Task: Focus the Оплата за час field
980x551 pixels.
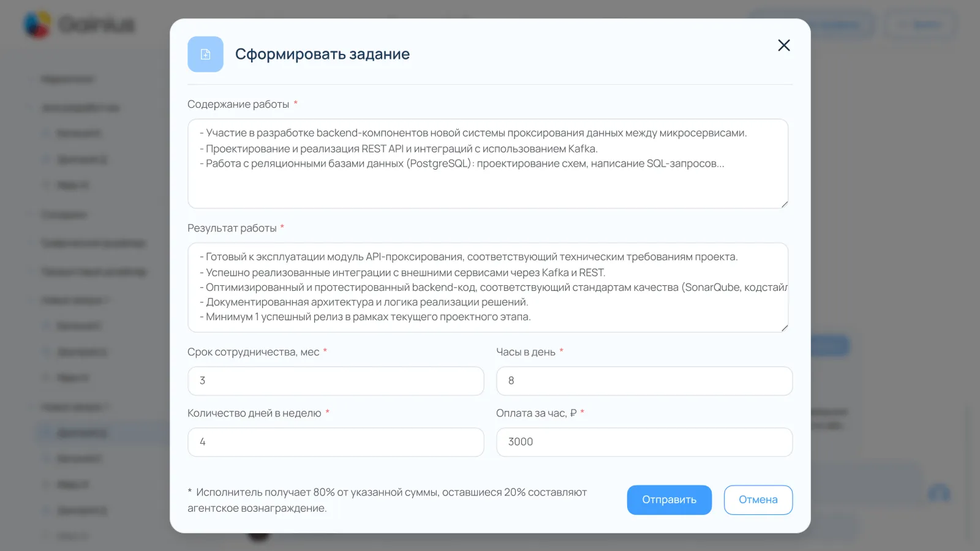Action: point(644,442)
